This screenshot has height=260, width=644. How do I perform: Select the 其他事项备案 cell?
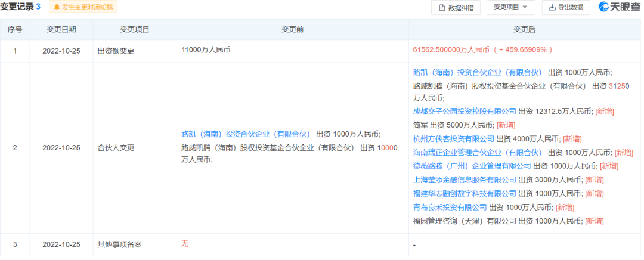pos(134,245)
